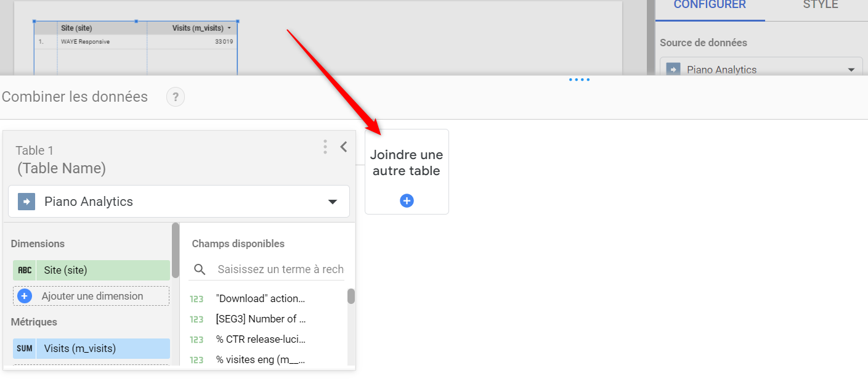Click the ABC type icon for Site dimension
The width and height of the screenshot is (868, 381).
(25, 270)
